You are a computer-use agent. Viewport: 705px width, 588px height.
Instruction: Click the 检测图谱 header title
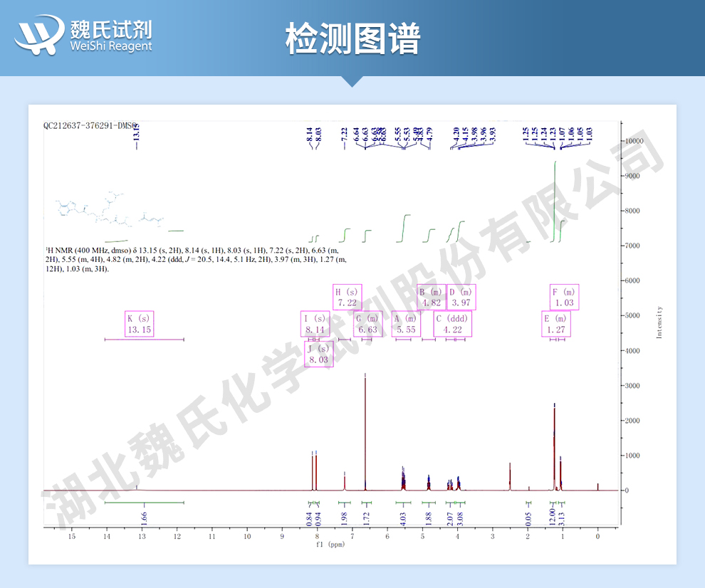352,38
